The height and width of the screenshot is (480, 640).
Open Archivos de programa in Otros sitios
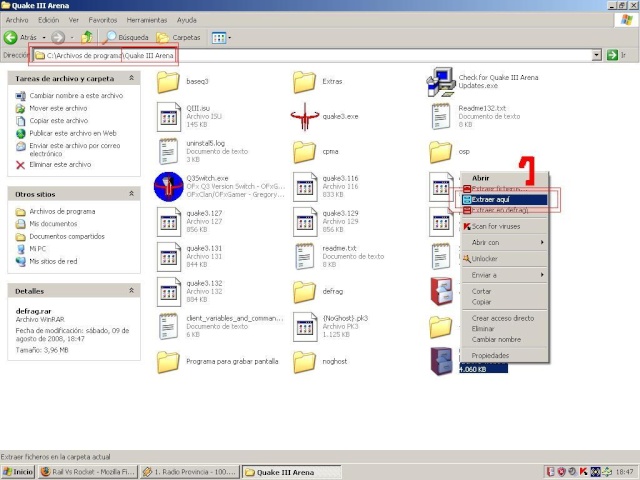point(62,211)
